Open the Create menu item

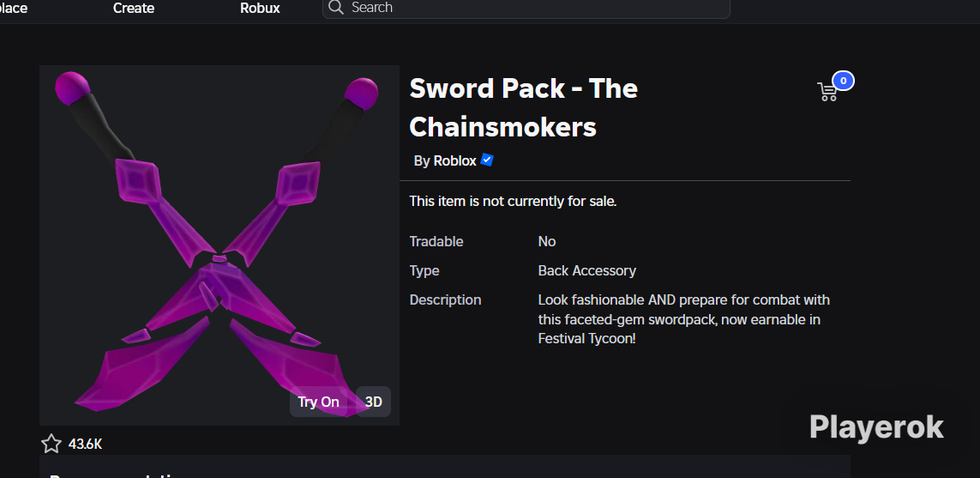tap(134, 8)
